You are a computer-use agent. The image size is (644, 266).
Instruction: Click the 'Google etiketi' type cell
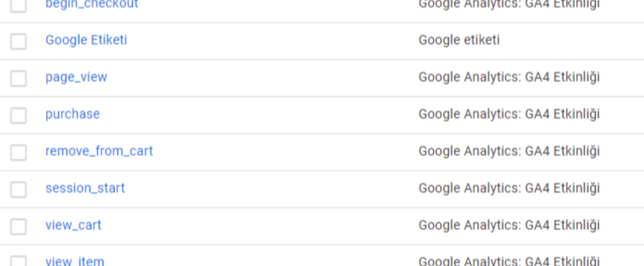tap(459, 40)
